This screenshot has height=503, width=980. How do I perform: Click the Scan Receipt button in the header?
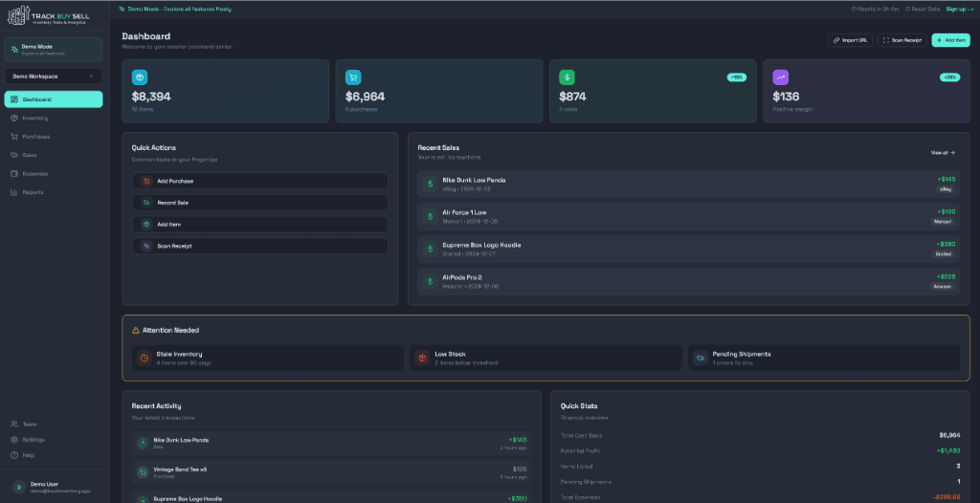coord(902,40)
